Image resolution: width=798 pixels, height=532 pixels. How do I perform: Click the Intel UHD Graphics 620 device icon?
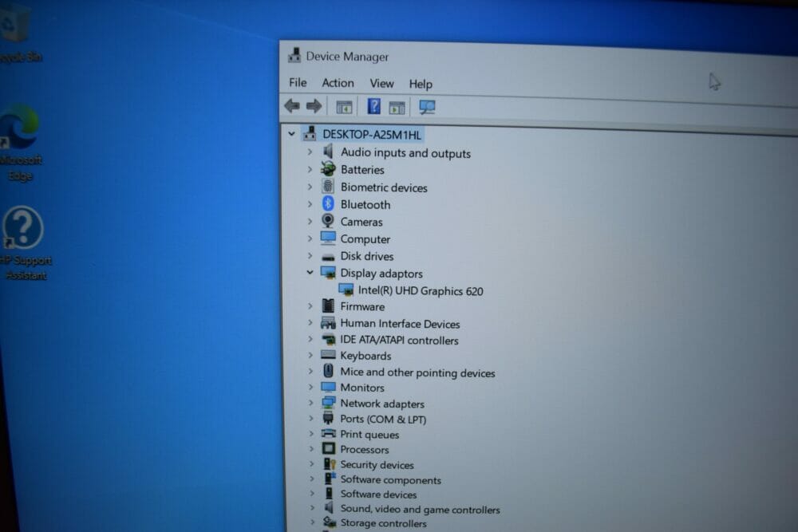point(346,290)
